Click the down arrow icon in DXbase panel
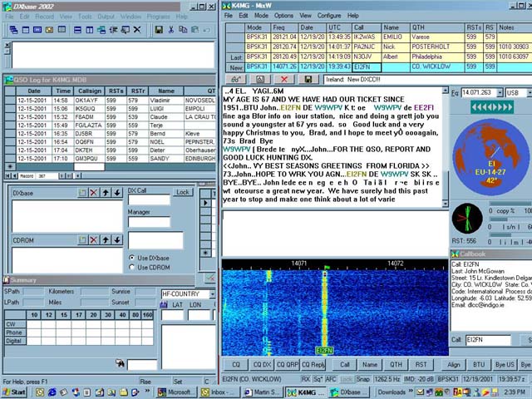532x399 pixels. coord(117,193)
